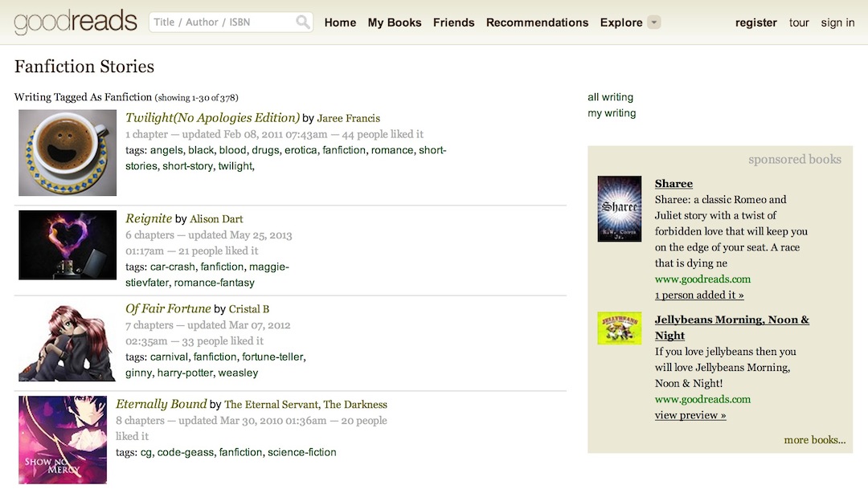Open Recommendations in the navigation bar
Viewport: 868px width, 493px height.
pos(537,22)
